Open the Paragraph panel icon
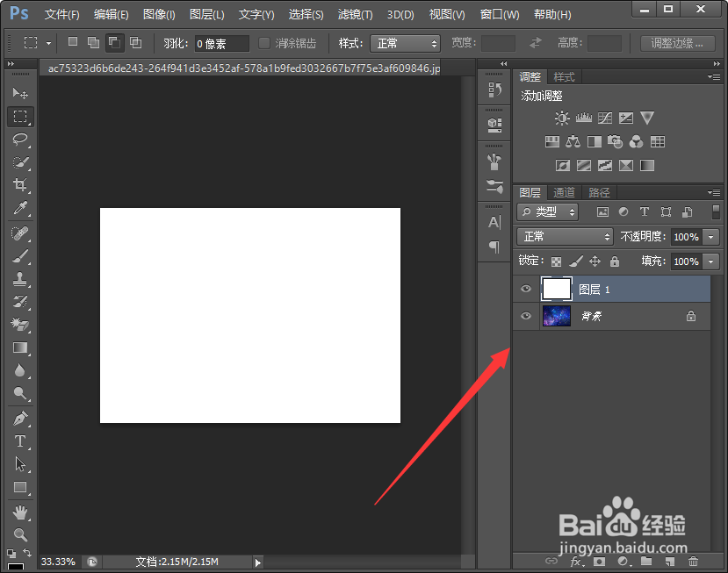Viewport: 728px width, 573px height. tap(494, 247)
